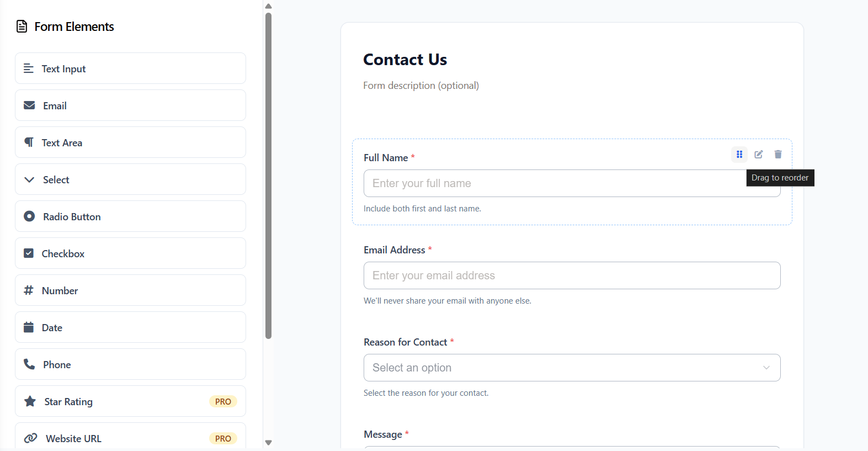868x451 pixels.
Task: Select the Radio Button element icon
Action: 29,216
